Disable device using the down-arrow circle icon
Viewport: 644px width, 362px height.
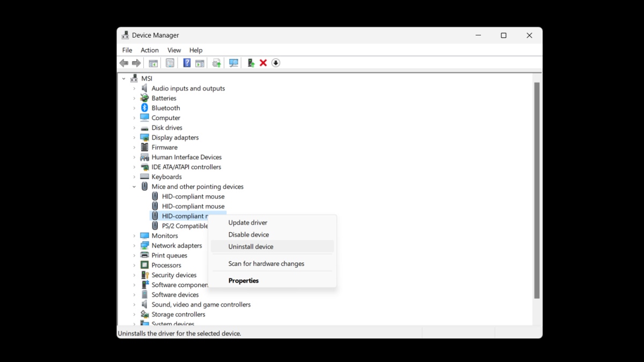tap(276, 63)
